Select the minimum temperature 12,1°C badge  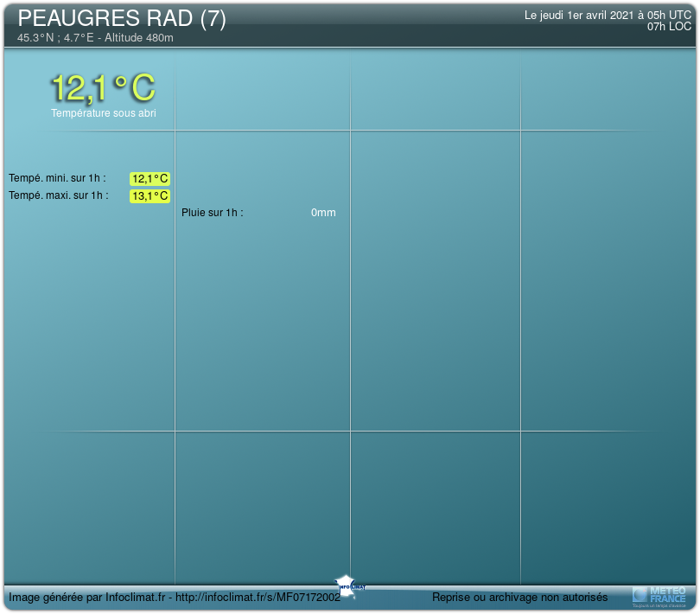[x=150, y=179]
